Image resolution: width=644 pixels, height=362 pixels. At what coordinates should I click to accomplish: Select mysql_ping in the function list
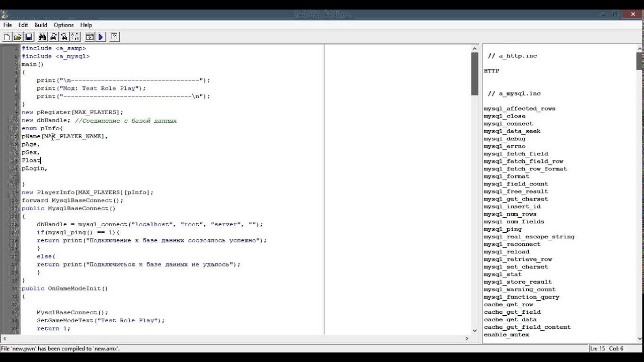coord(503,229)
